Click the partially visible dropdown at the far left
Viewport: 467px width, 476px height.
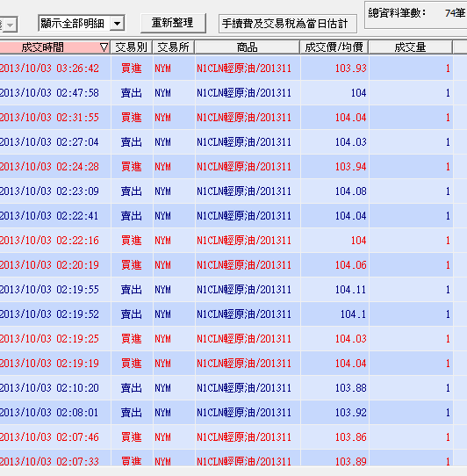(x=9, y=25)
